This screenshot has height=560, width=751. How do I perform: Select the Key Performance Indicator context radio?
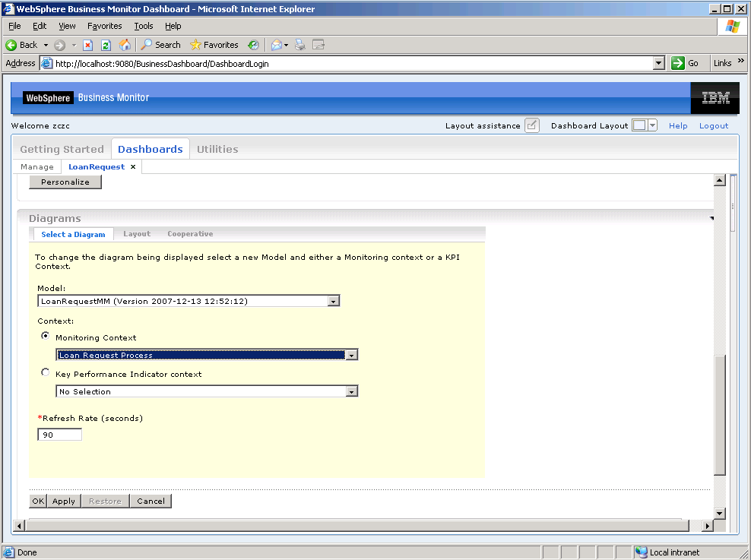pos(45,372)
